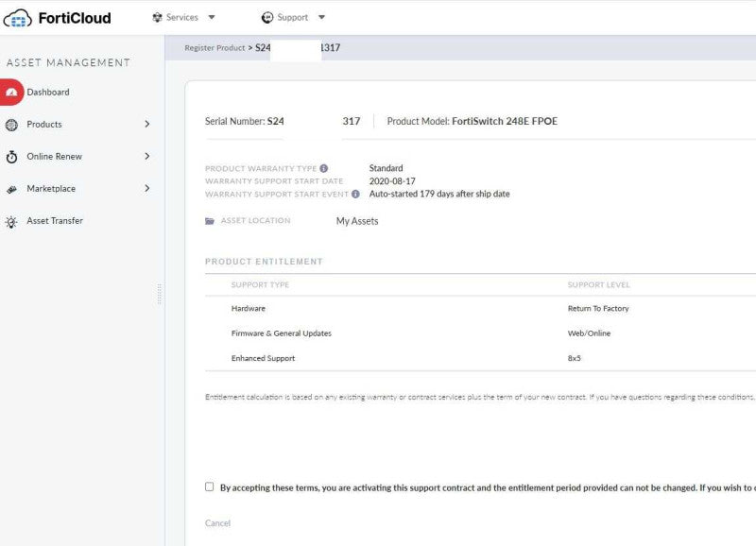Open the Support menu label

point(293,17)
